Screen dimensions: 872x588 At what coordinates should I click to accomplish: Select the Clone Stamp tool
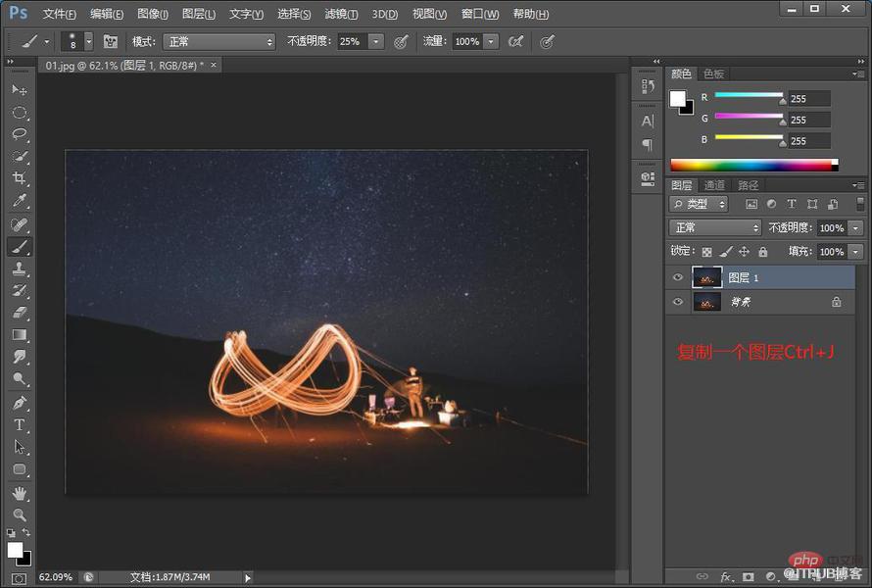(19, 269)
